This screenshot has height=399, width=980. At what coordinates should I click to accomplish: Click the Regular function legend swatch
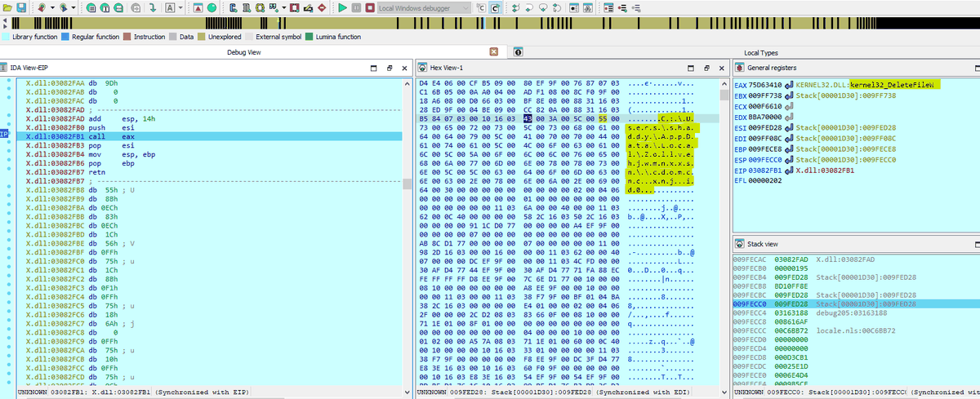point(65,37)
